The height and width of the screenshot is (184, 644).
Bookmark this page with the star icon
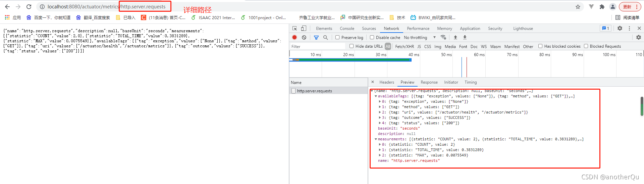pyautogui.click(x=578, y=7)
